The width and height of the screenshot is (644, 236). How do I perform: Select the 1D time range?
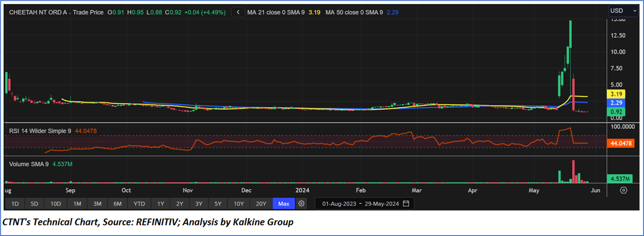tap(15, 204)
